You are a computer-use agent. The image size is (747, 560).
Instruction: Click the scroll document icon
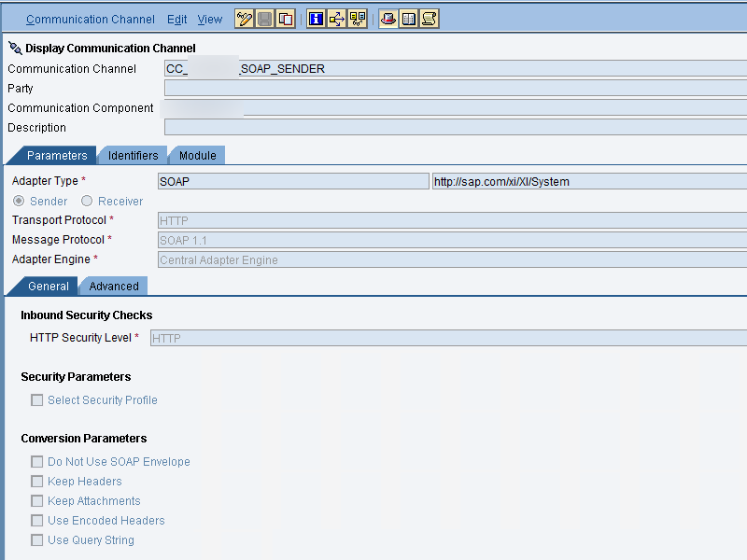[430, 19]
